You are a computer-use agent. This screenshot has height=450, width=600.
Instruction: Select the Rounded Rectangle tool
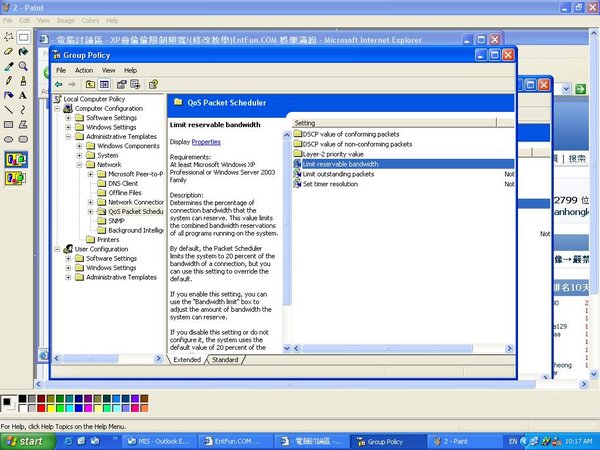pyautogui.click(x=23, y=139)
